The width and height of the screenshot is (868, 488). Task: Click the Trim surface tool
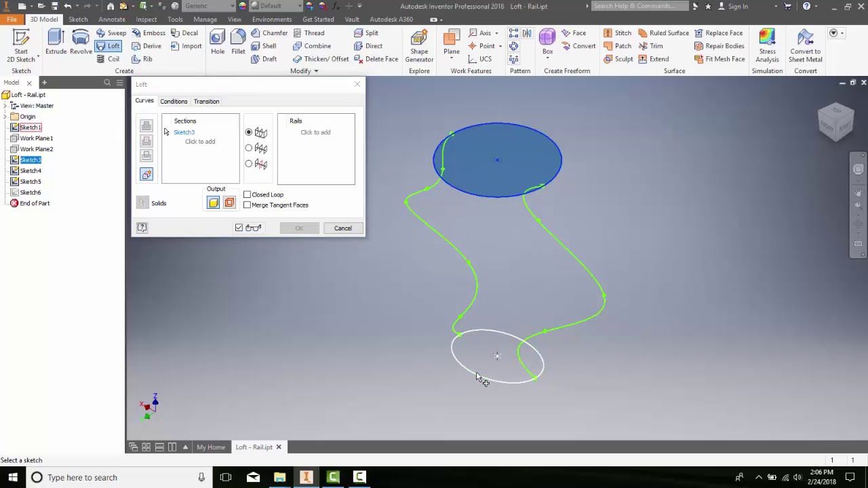tap(650, 46)
